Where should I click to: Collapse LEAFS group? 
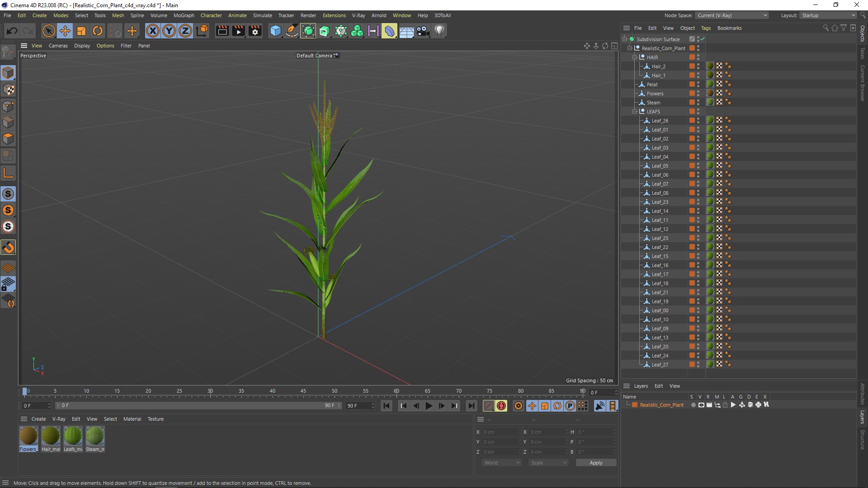click(x=635, y=112)
